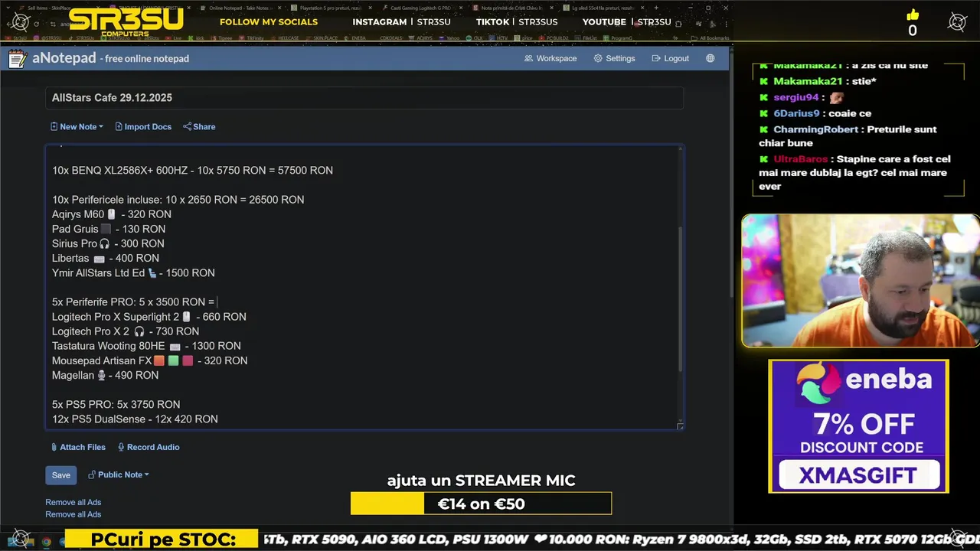This screenshot has height=551, width=980.
Task: Click the 'Magellan - 490 RON' line
Action: point(105,375)
